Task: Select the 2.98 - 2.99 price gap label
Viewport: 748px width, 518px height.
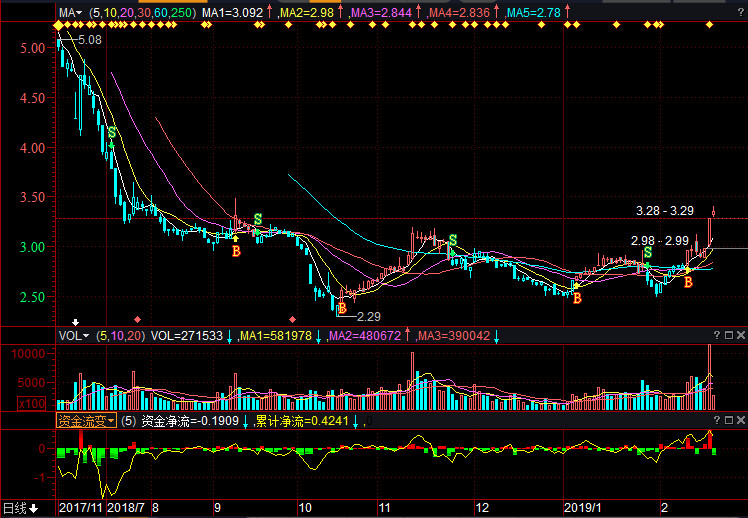Action: (659, 241)
